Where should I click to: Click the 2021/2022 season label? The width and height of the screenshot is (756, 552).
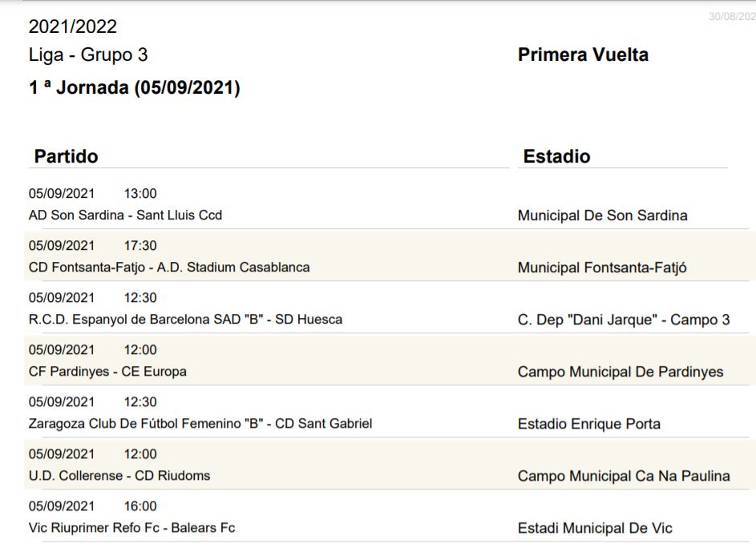point(73,26)
